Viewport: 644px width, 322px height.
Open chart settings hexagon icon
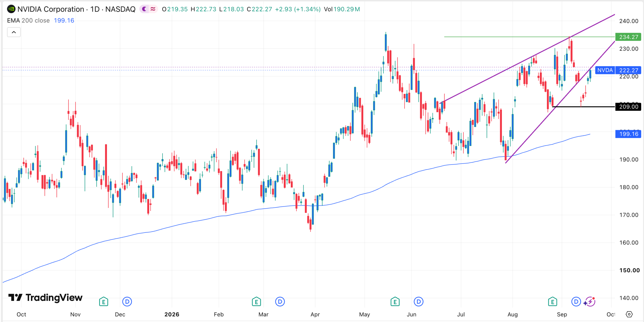(629, 314)
